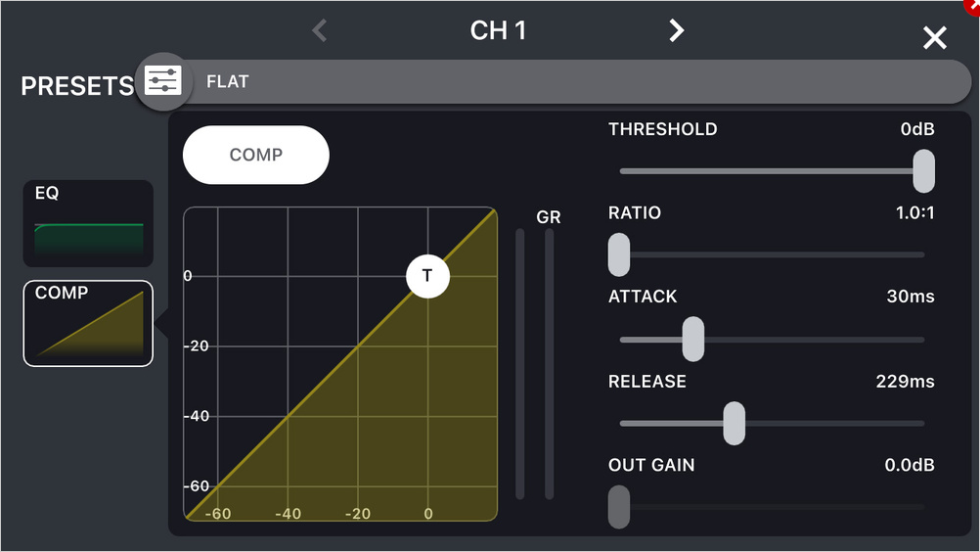
Task: Click the RELEASE slider handle
Action: [x=734, y=423]
